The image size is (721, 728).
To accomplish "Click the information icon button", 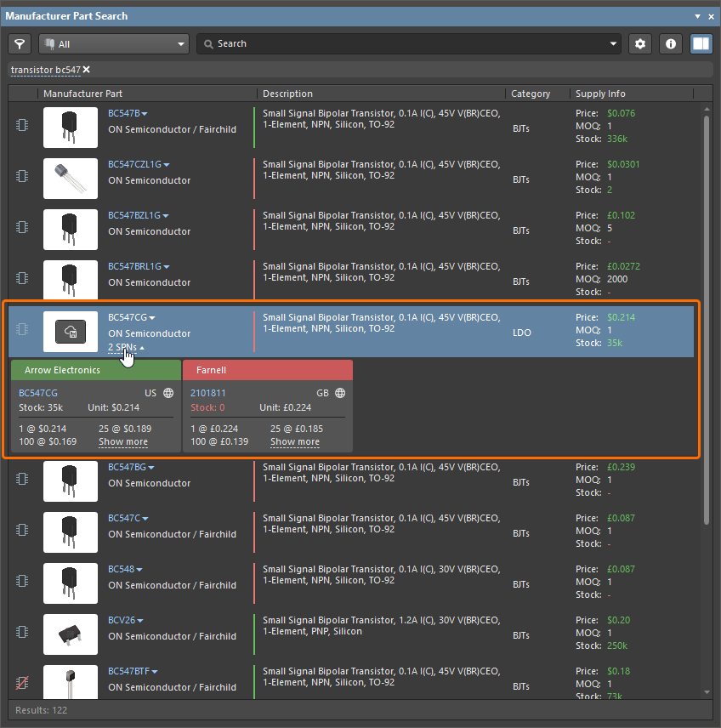I will pyautogui.click(x=671, y=43).
